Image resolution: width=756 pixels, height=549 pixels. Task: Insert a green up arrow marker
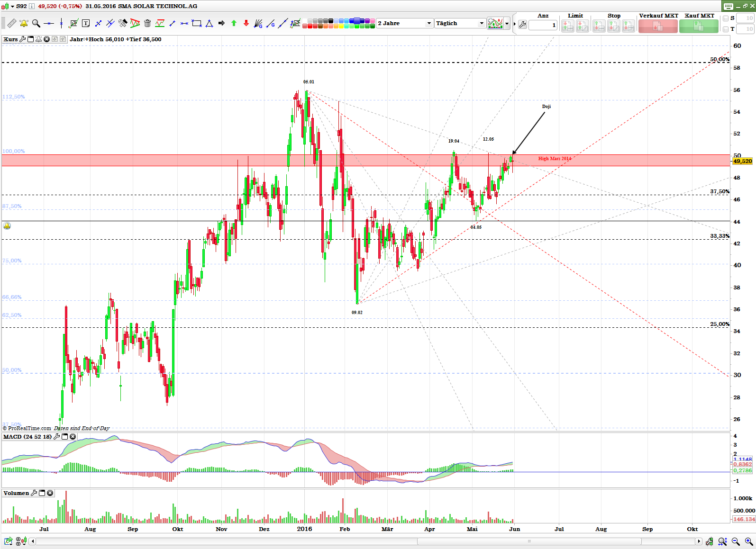(x=234, y=23)
